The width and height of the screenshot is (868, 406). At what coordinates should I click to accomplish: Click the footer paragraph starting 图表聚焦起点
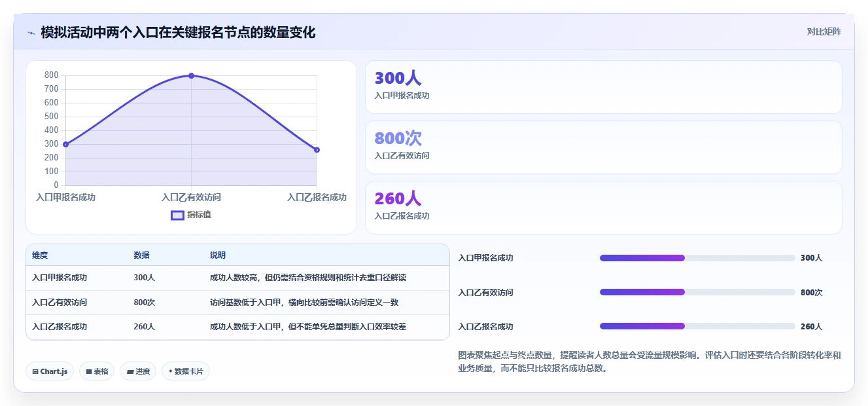650,361
